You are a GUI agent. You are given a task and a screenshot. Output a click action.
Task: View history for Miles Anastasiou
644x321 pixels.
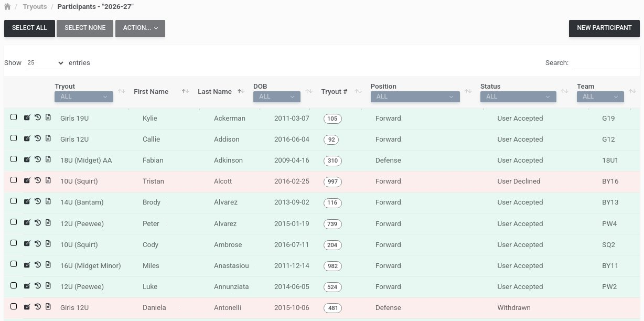pos(38,265)
